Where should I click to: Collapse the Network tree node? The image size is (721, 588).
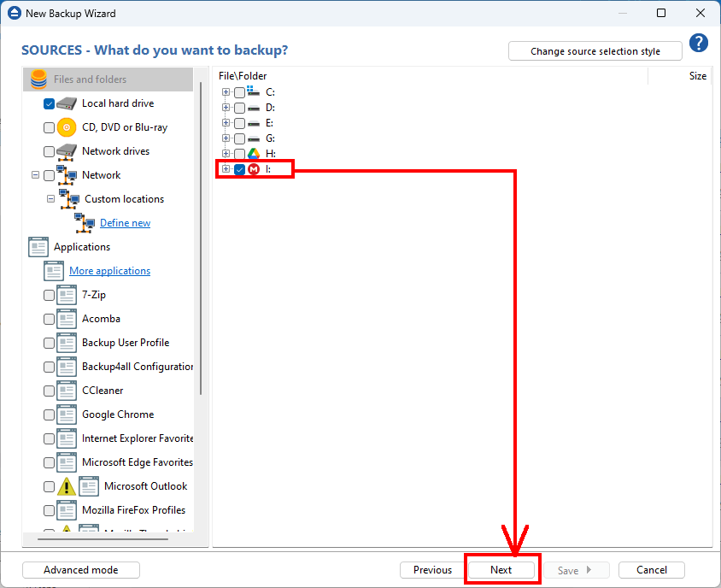35,175
